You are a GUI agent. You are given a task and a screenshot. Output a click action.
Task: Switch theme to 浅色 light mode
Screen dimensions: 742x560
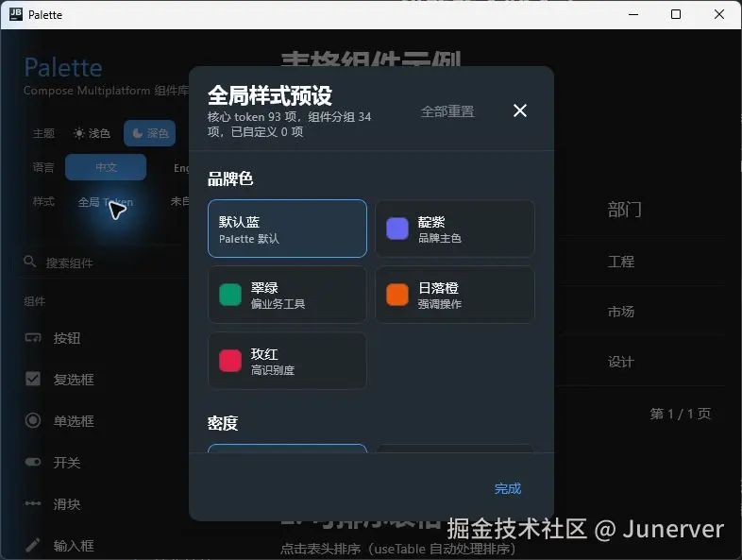tap(92, 133)
